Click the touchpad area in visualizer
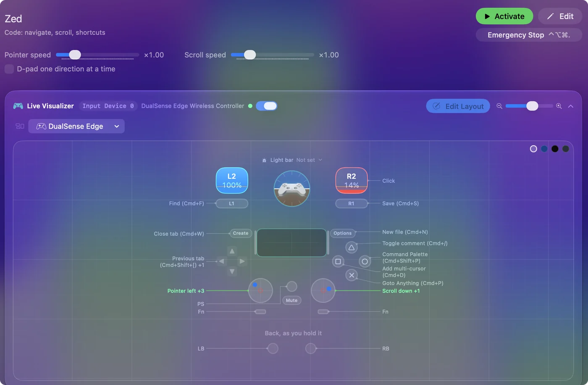This screenshot has height=385, width=588. point(292,243)
